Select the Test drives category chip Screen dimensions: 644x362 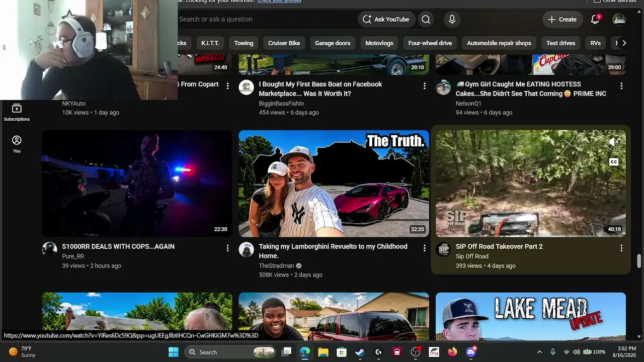tap(560, 43)
